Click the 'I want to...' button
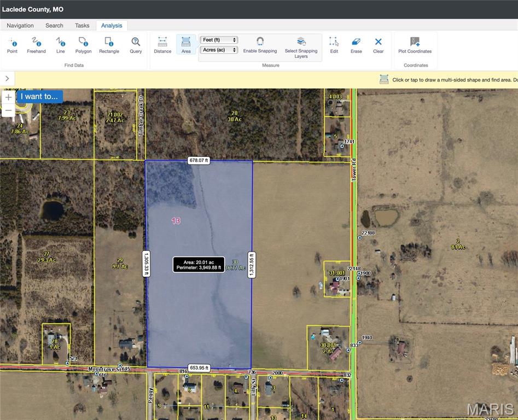 (39, 96)
